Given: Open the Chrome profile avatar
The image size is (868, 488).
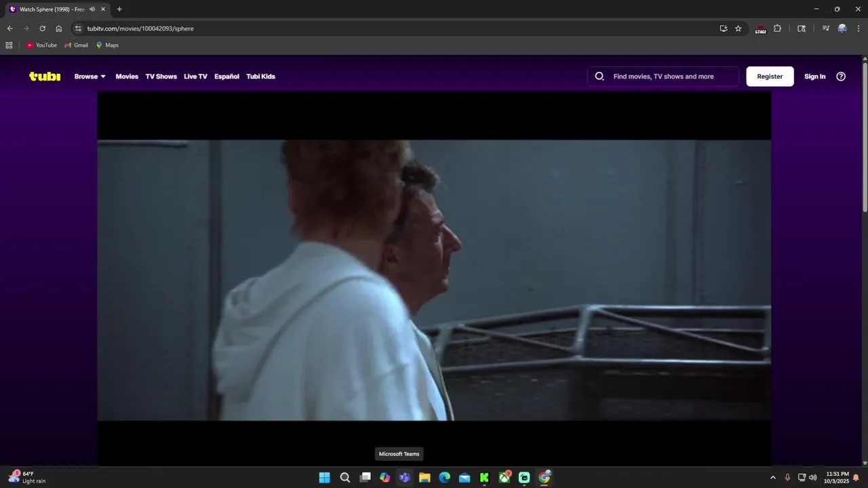Looking at the screenshot, I should [842, 28].
